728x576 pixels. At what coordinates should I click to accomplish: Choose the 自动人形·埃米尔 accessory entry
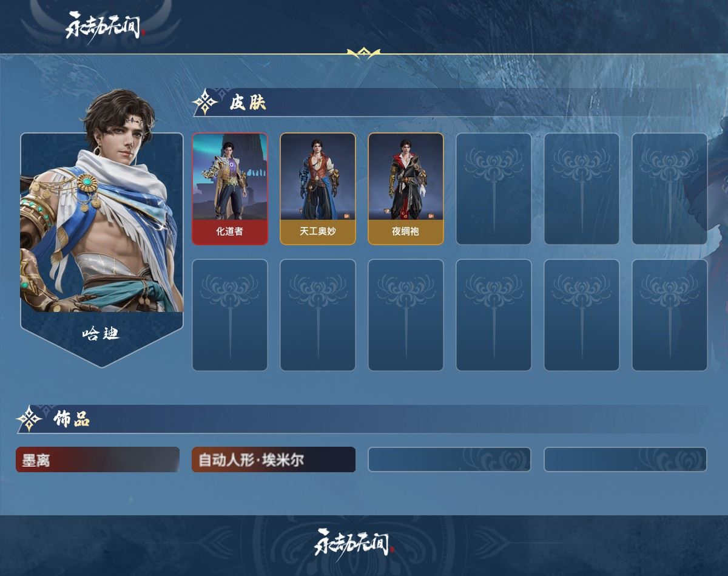(x=274, y=459)
